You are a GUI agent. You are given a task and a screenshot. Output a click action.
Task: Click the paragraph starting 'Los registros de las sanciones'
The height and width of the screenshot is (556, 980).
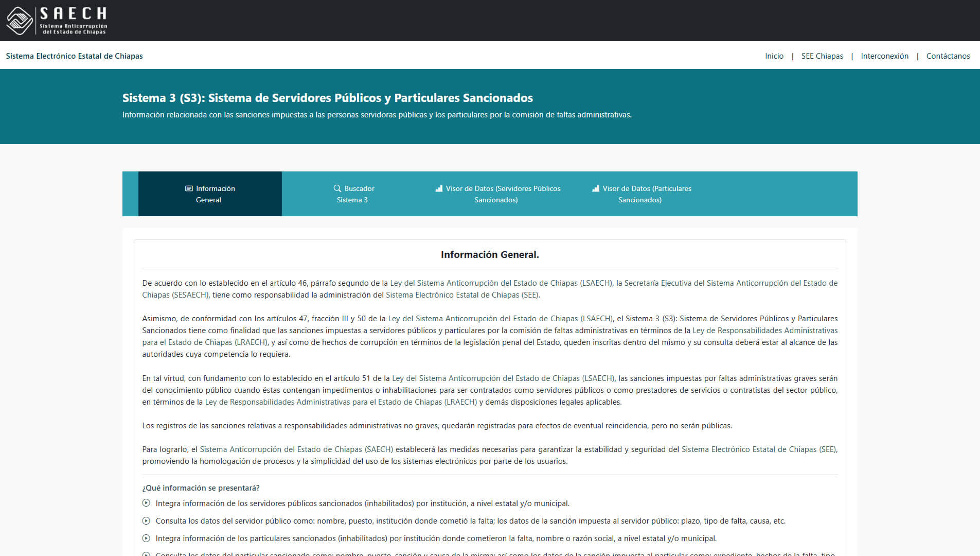click(437, 426)
